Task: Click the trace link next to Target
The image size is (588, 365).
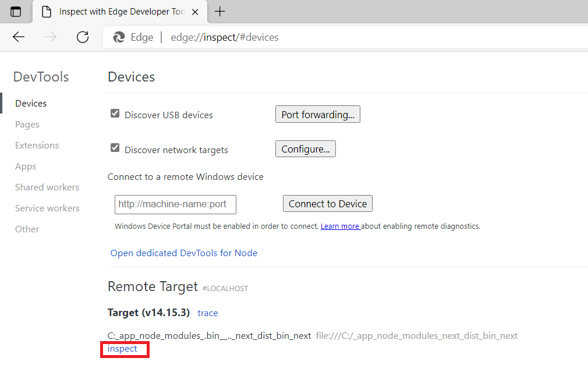Action: point(208,313)
